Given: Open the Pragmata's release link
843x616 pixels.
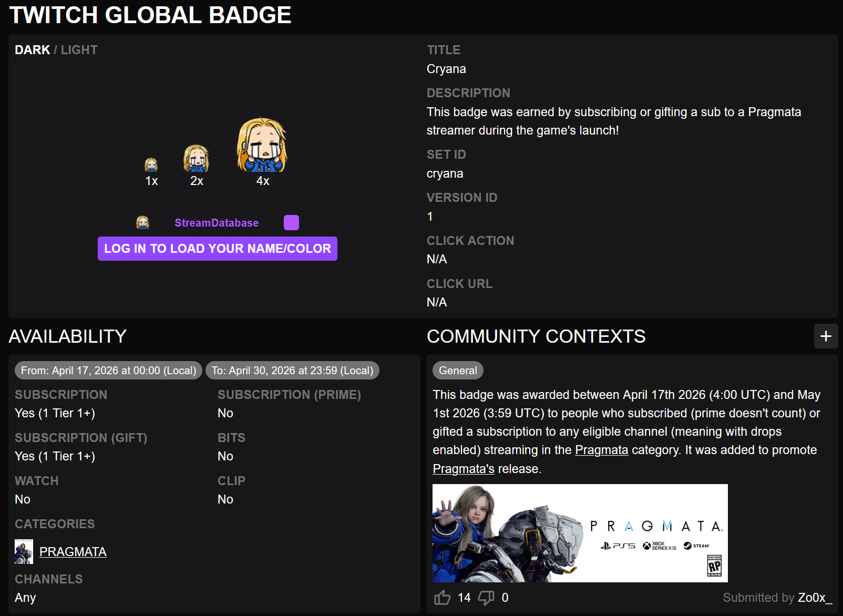Looking at the screenshot, I should click(464, 469).
